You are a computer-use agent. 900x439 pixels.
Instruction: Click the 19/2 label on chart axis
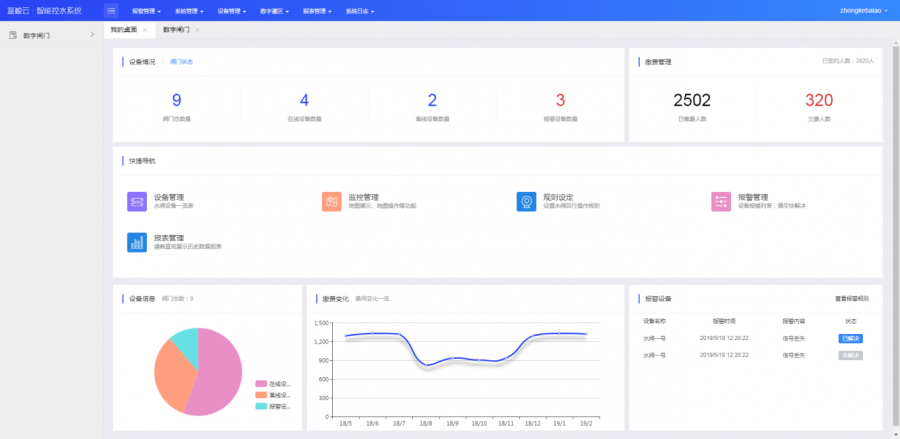(x=586, y=424)
